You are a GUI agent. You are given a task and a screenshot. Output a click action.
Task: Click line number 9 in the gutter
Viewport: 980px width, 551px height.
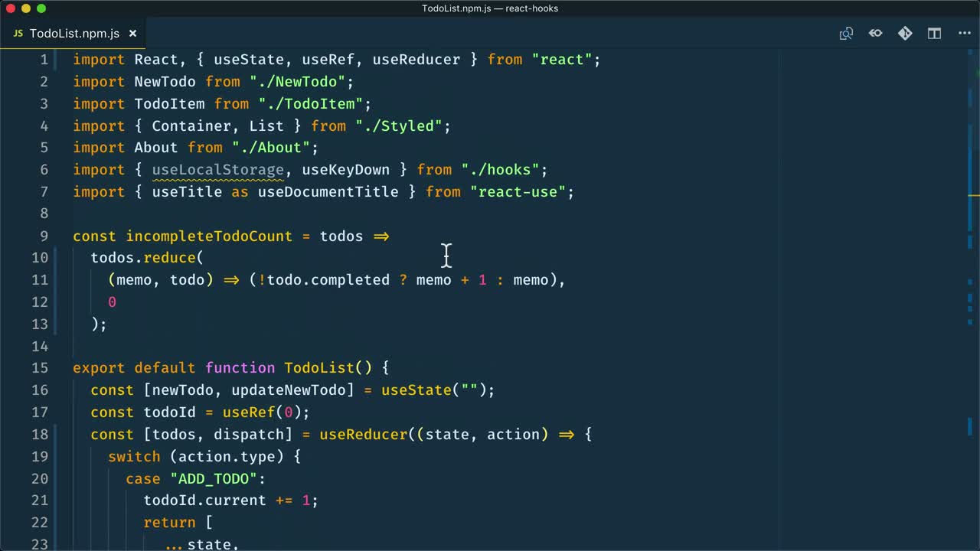tap(44, 236)
